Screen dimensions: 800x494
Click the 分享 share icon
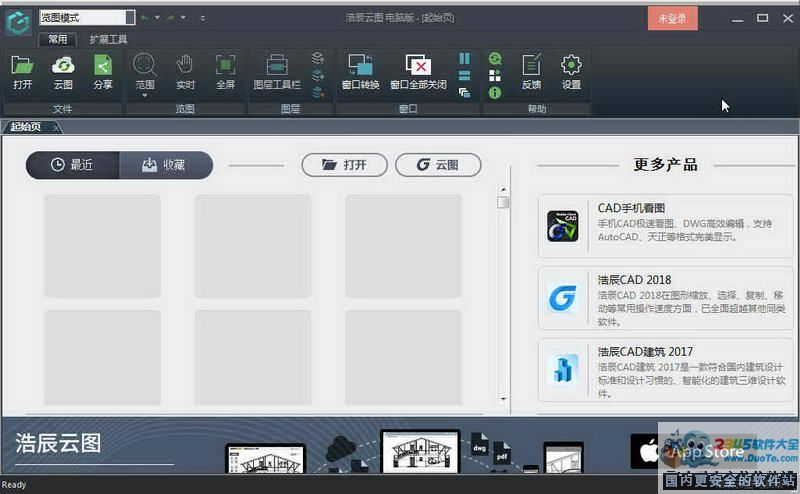pos(103,65)
